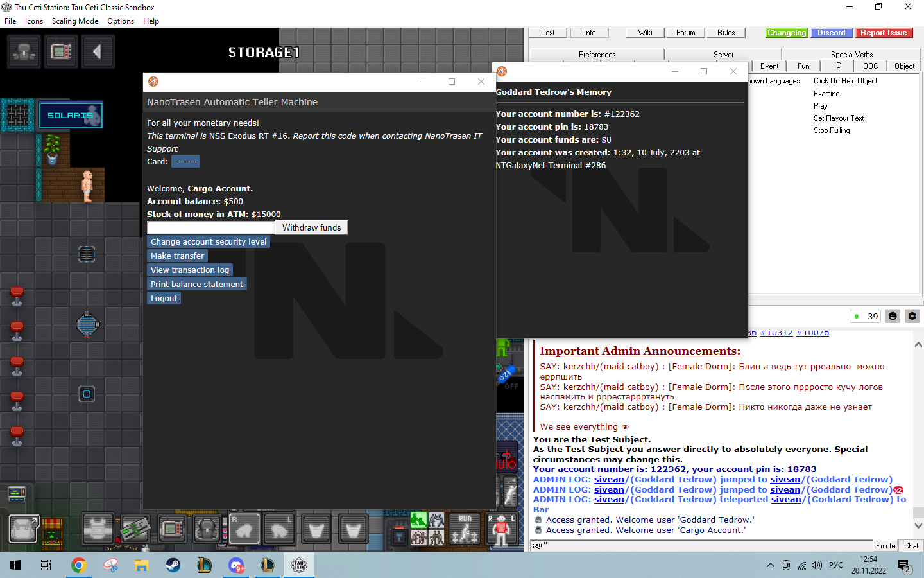Switch to the OOC verbs tab
The height and width of the screenshot is (578, 924).
870,66
